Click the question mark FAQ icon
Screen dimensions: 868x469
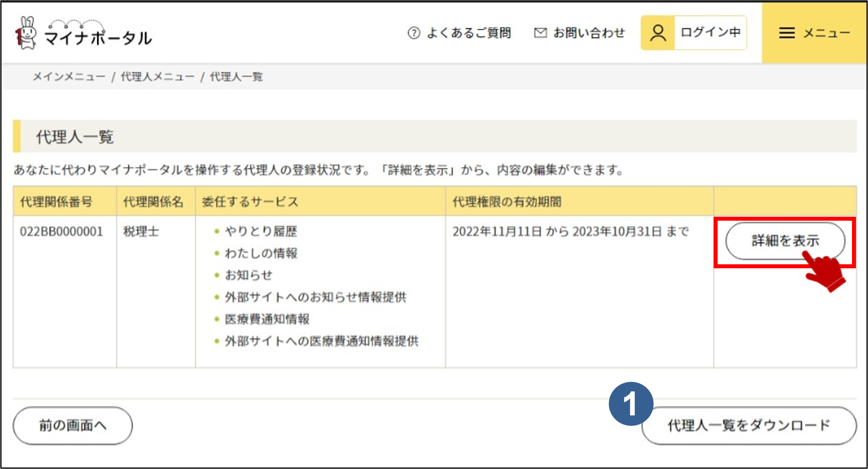[414, 33]
